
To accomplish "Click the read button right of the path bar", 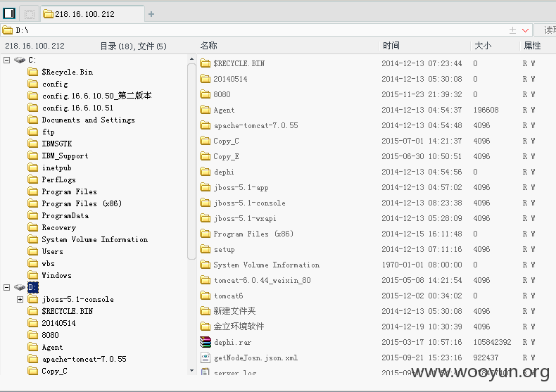I will (x=545, y=30).
